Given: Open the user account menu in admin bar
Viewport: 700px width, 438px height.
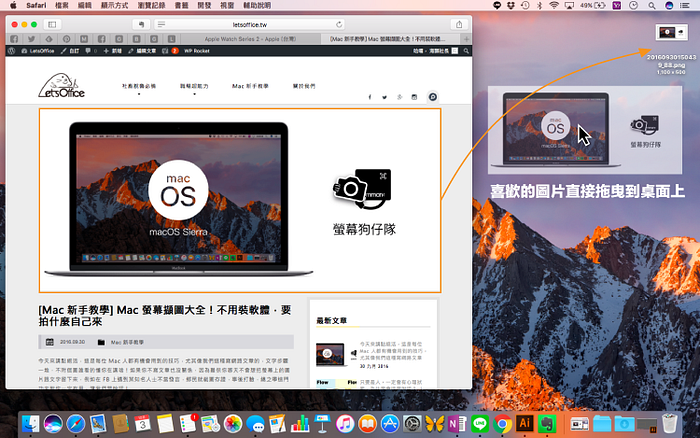Looking at the screenshot, I should click(435, 51).
